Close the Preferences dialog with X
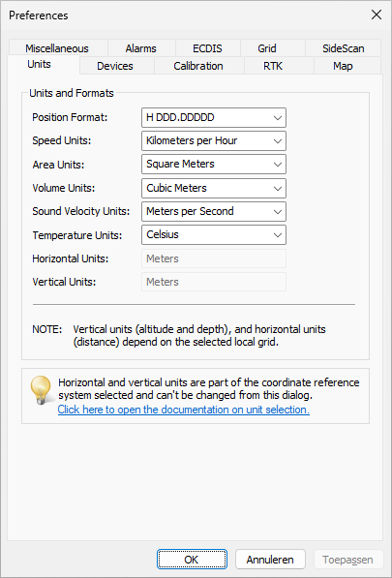This screenshot has width=392, height=578. coord(377,15)
